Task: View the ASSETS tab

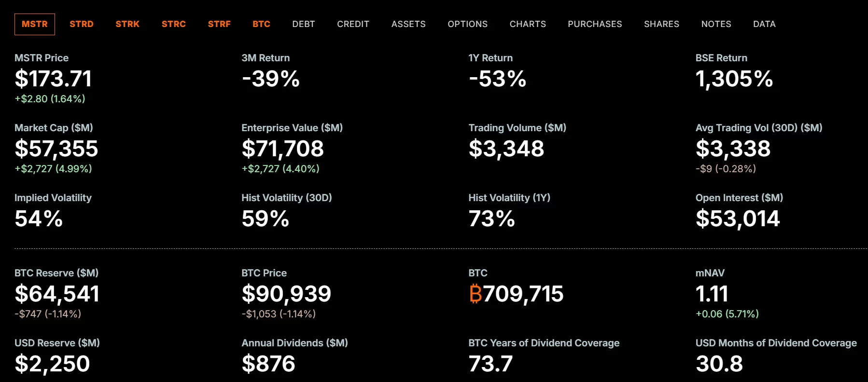Action: pos(408,24)
